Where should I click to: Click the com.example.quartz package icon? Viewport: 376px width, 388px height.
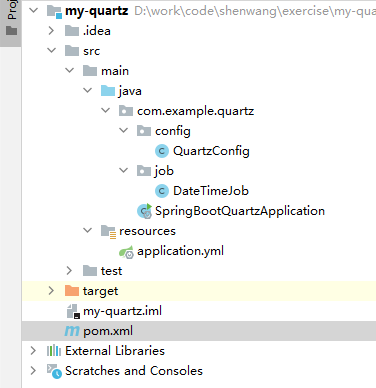pyautogui.click(x=126, y=111)
